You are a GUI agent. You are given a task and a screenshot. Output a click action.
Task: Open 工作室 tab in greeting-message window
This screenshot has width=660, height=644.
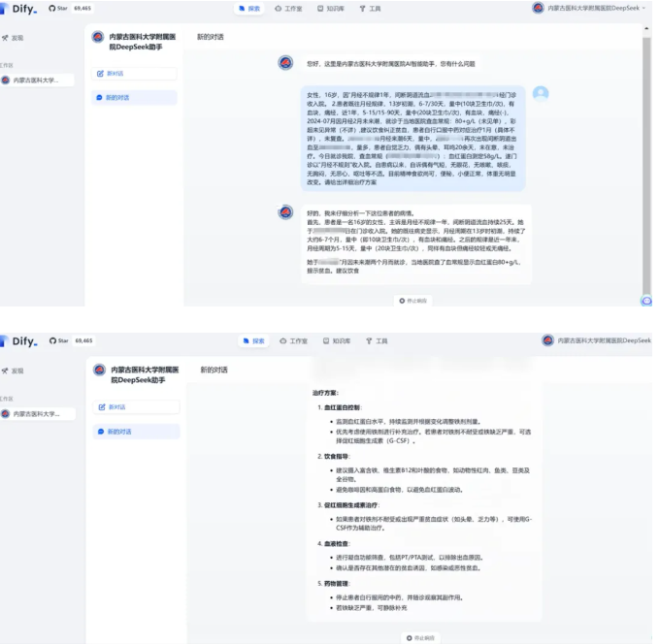[288, 9]
